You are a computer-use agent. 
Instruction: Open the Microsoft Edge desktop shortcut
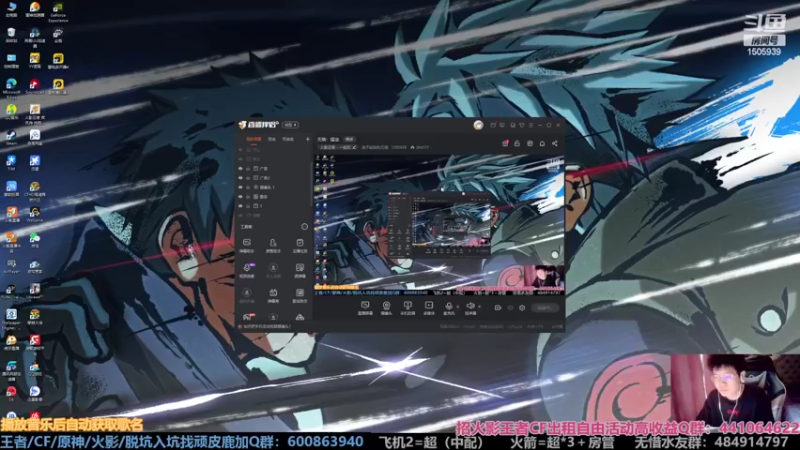click(11, 87)
